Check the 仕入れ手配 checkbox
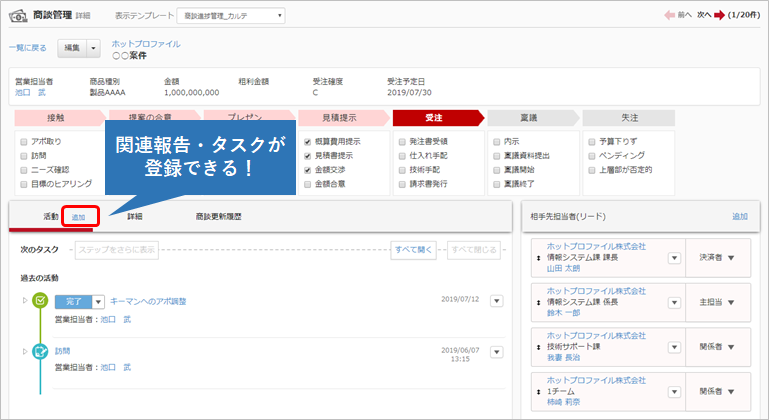Screen dimensions: 769x420 pyautogui.click(x=402, y=156)
